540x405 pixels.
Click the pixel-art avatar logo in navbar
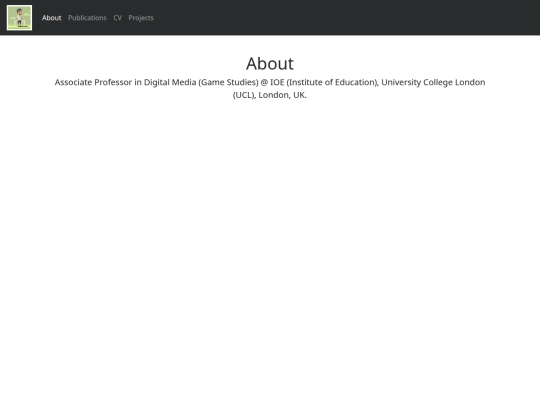pos(19,18)
